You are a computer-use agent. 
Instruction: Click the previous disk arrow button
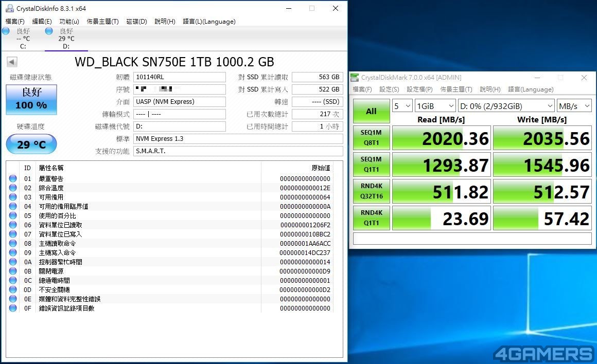(x=12, y=62)
